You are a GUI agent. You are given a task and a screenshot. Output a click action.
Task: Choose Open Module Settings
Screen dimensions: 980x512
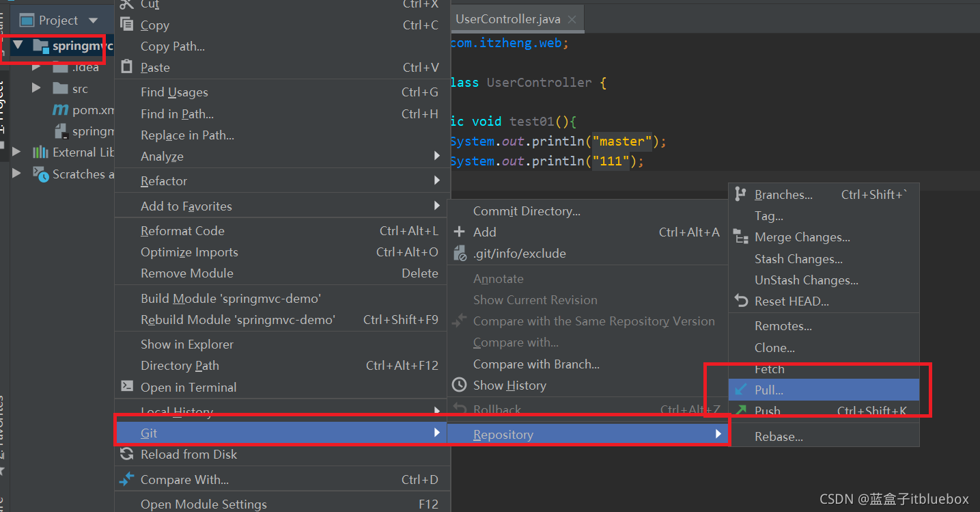coord(282,504)
